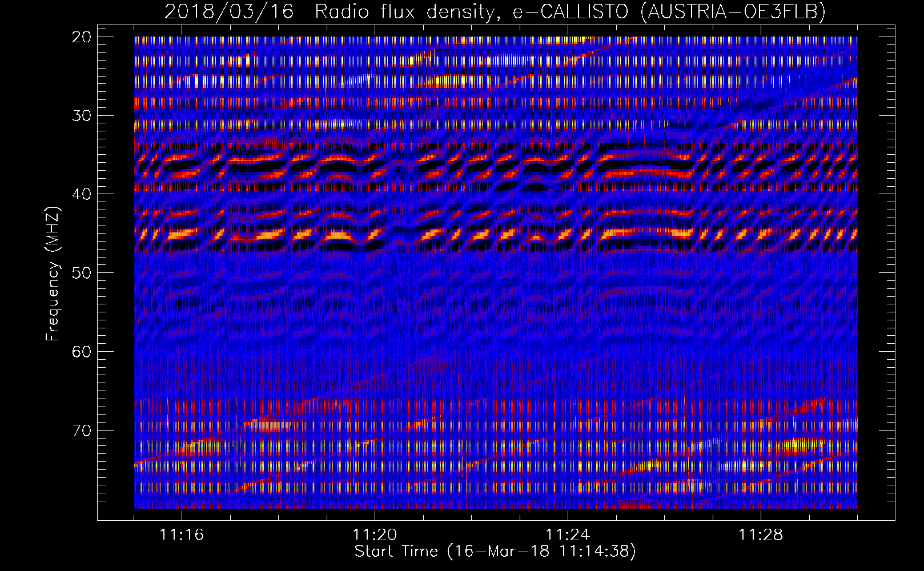Click the 11:20 time tick label
This screenshot has width=924, height=571.
[375, 534]
